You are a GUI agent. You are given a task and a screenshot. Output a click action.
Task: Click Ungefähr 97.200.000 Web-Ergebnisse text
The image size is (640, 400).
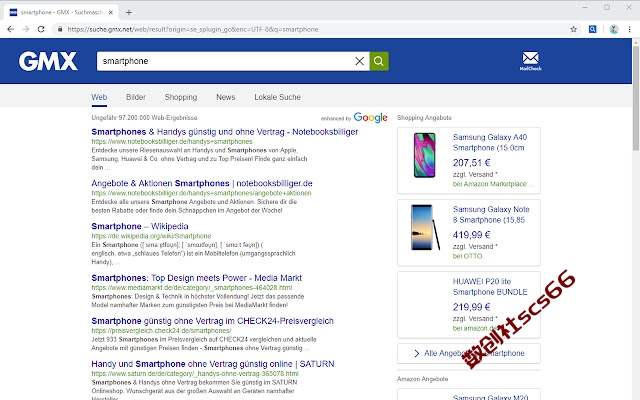tap(144, 118)
